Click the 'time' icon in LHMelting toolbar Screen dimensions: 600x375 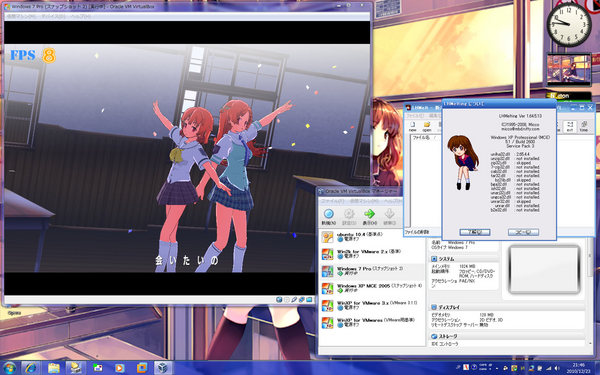(x=584, y=127)
